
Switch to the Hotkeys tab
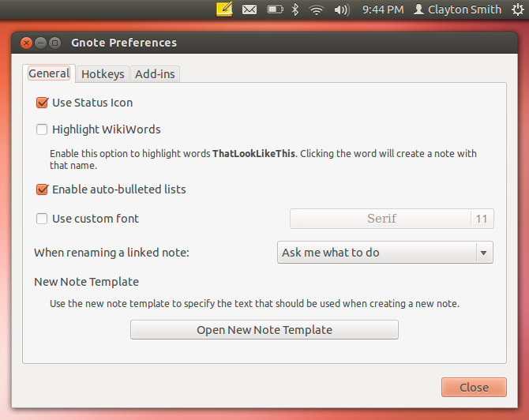click(x=103, y=74)
